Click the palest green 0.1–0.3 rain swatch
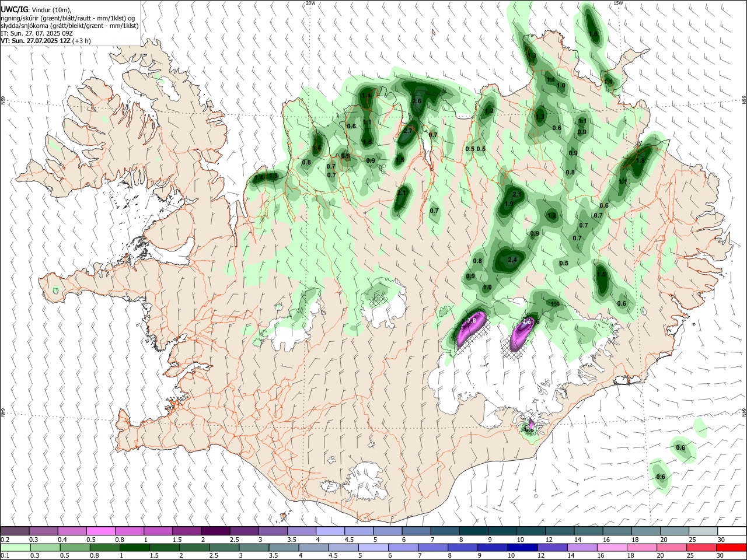The height and width of the screenshot is (560, 747). coord(15,547)
